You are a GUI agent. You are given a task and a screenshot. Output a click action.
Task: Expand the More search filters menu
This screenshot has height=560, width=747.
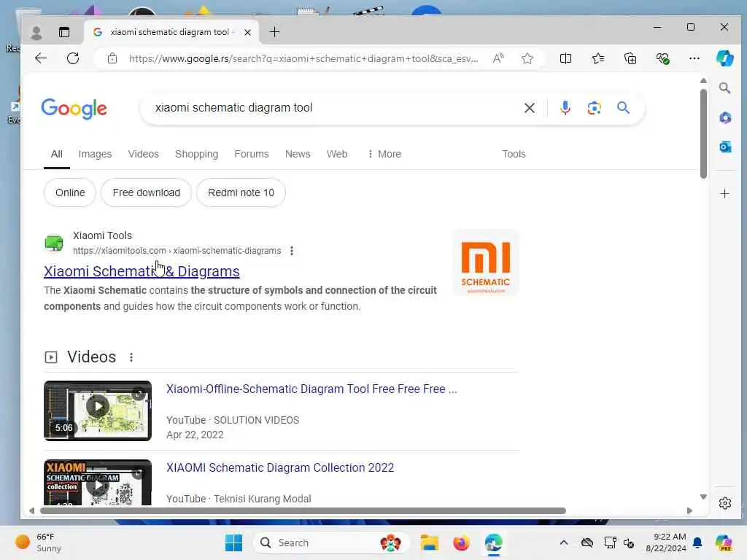pyautogui.click(x=384, y=155)
